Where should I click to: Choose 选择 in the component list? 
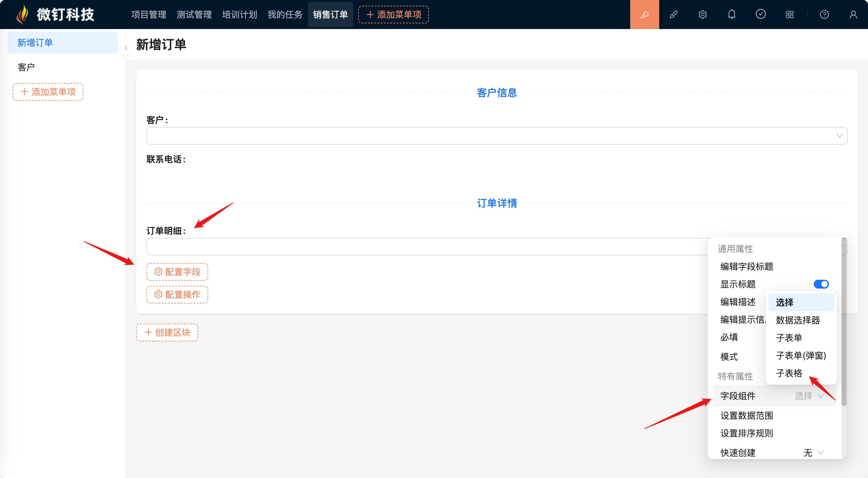pyautogui.click(x=801, y=302)
